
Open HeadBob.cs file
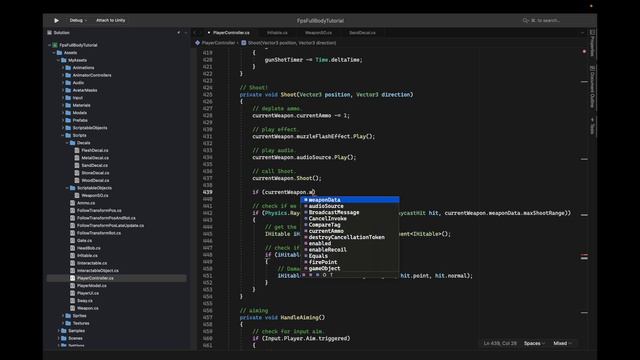89,248
